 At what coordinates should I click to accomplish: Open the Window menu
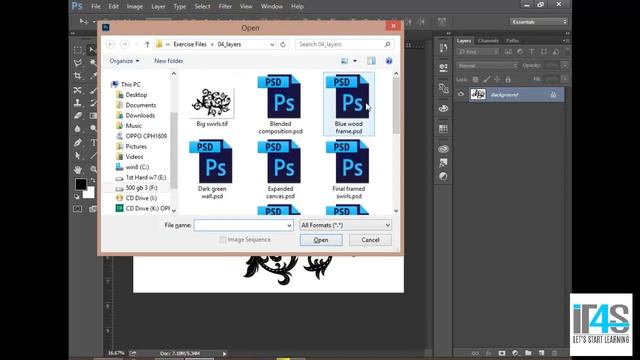coord(272,7)
